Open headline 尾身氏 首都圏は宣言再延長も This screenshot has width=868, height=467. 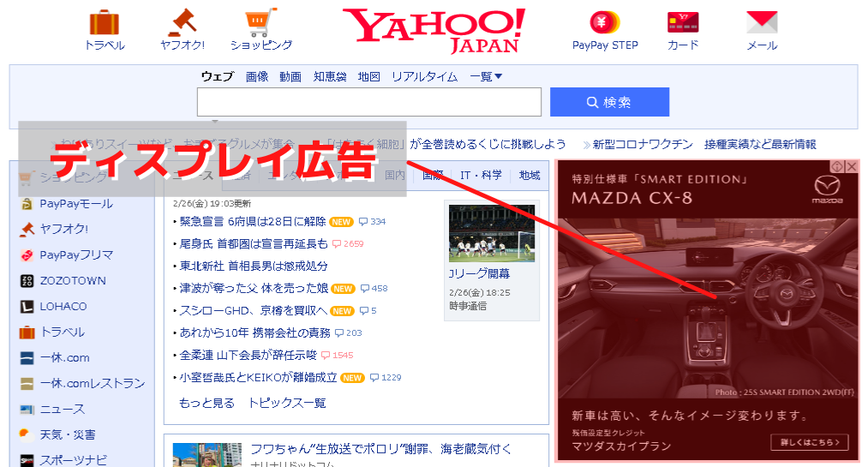point(254,244)
